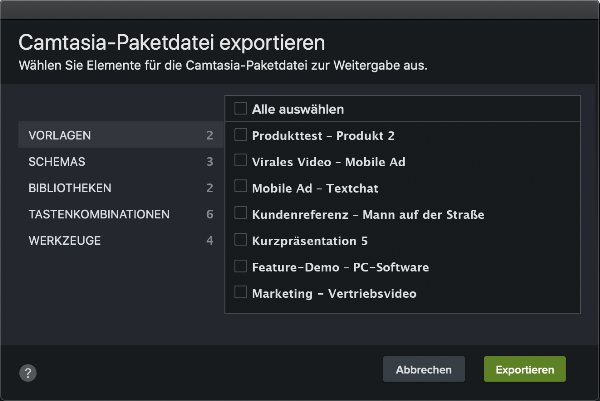Click the Mobile Ad – Textchat item label
This screenshot has height=401, width=600.
click(315, 187)
